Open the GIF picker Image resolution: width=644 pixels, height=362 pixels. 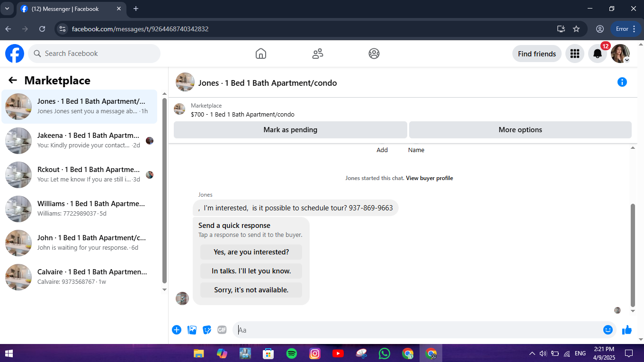(222, 330)
